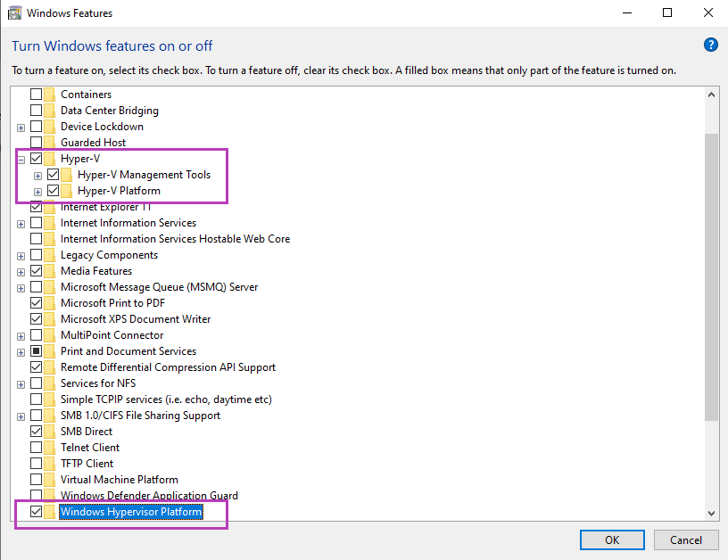Screen dimensions: 728x560
Task: Confirm changes with the OK button
Action: pyautogui.click(x=612, y=540)
